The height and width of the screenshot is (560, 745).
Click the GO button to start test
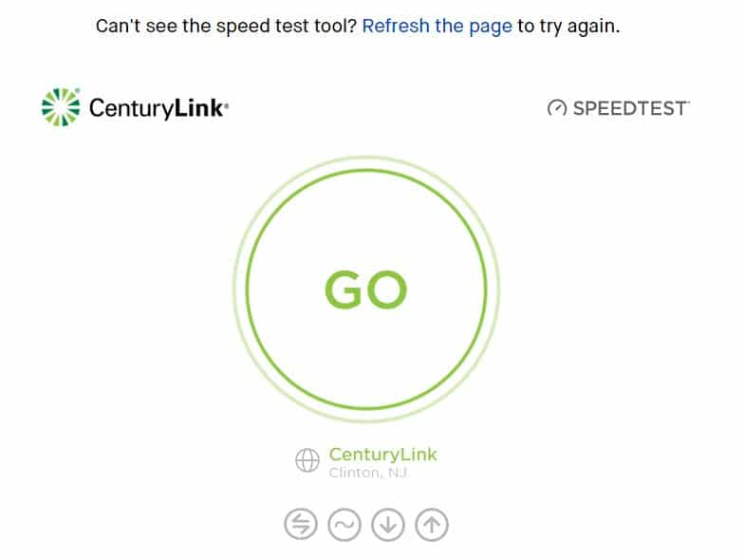tap(365, 290)
